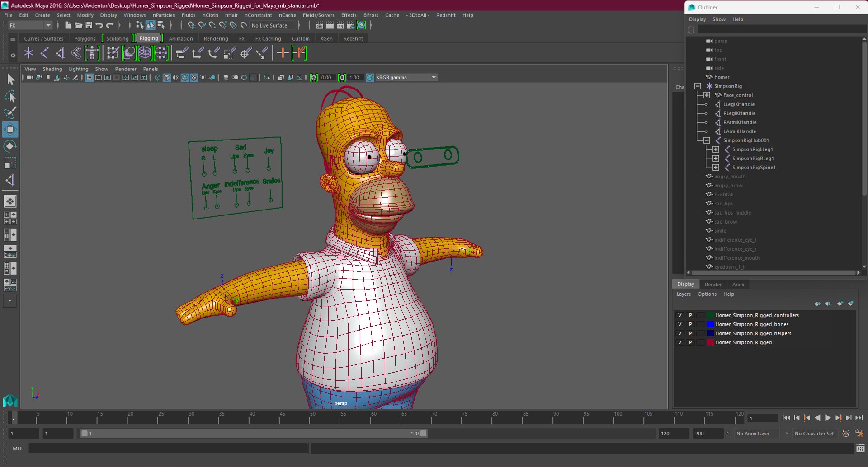Expand SimpsonRigLleg1 node in Outliner
868x467 pixels.
tap(716, 149)
